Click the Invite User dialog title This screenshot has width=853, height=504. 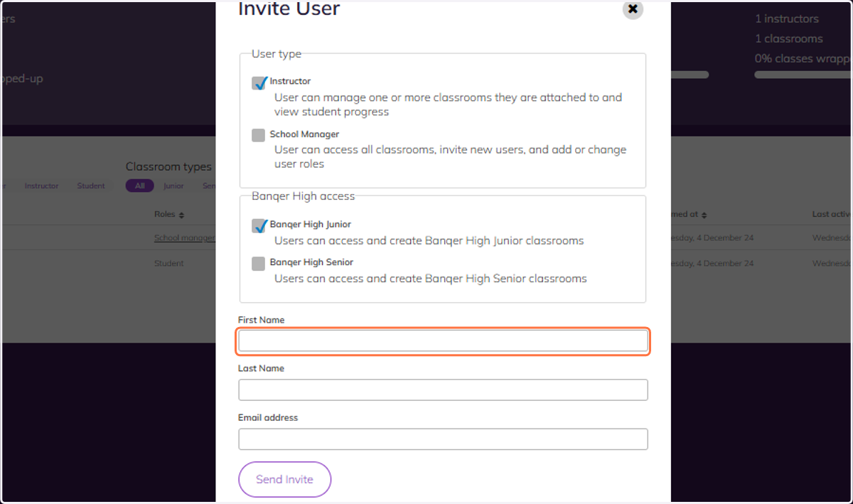(x=289, y=9)
